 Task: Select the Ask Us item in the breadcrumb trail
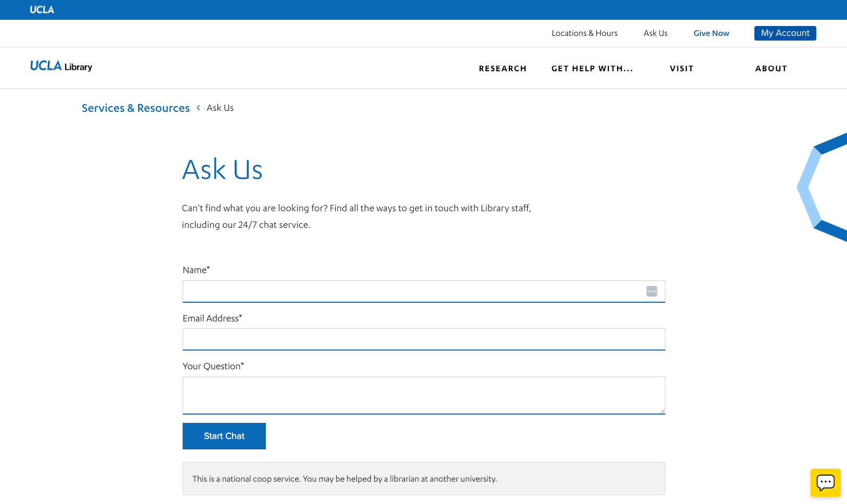(x=220, y=108)
